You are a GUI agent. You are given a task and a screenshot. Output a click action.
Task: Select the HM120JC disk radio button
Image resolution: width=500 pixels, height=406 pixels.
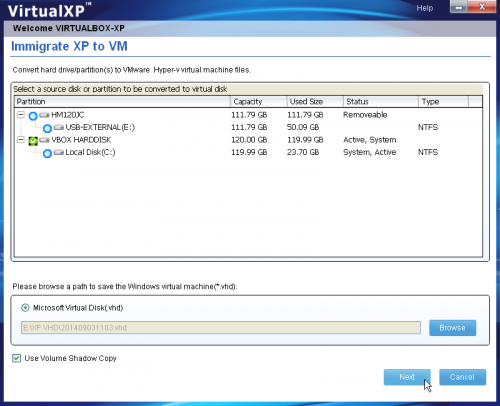[x=33, y=116]
